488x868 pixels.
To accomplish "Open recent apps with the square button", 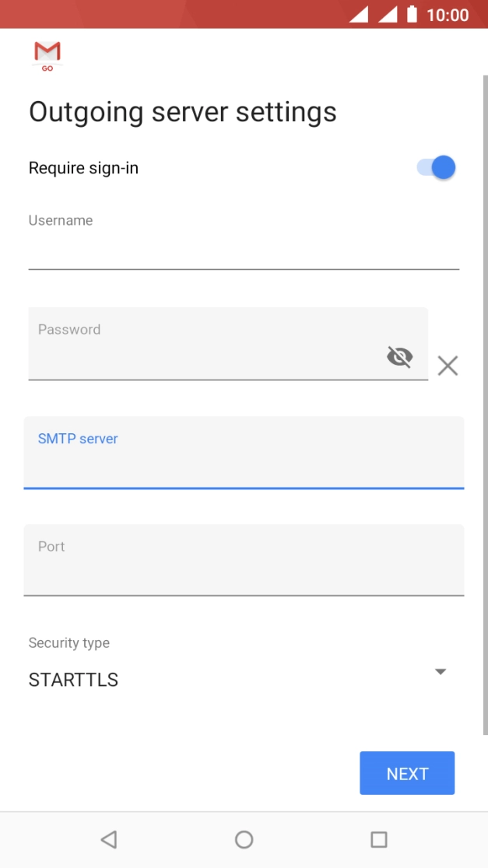I will click(379, 839).
